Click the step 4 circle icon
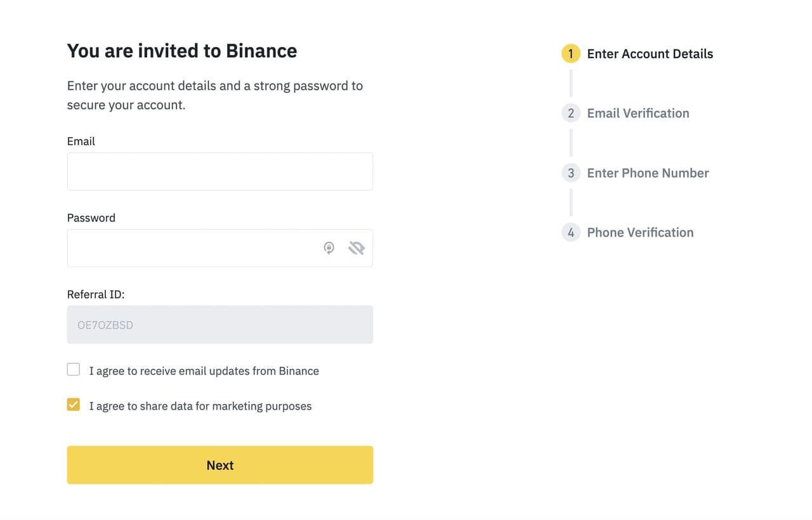Screen dimensions: 812x520 point(570,233)
